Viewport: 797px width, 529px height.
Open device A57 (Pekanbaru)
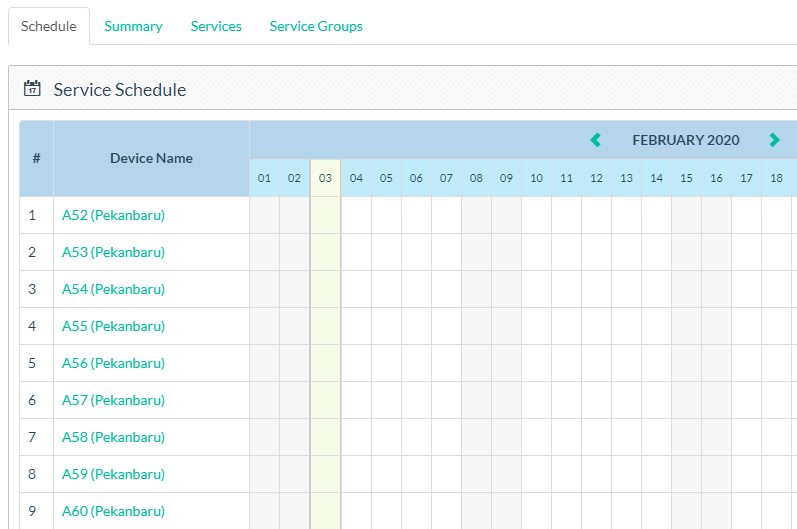pyautogui.click(x=113, y=400)
